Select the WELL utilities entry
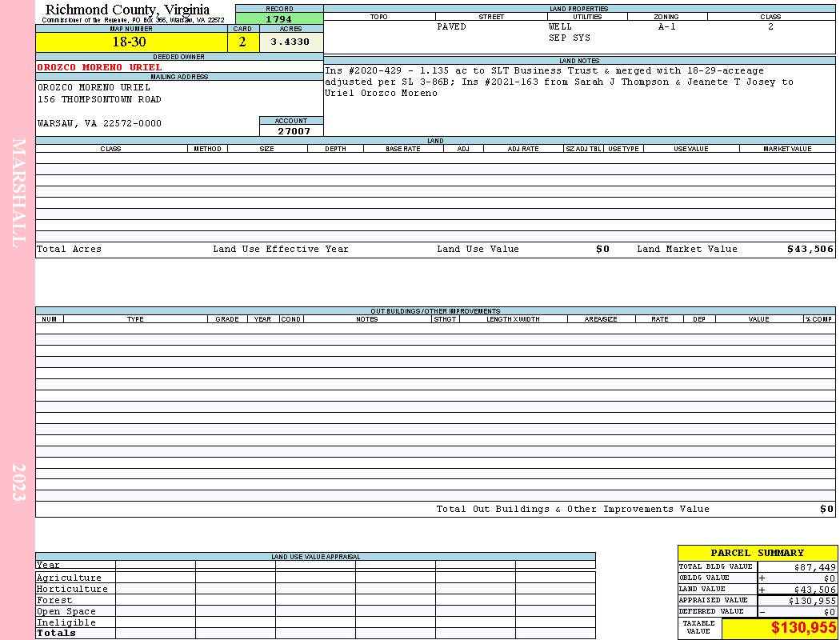 coord(560,26)
